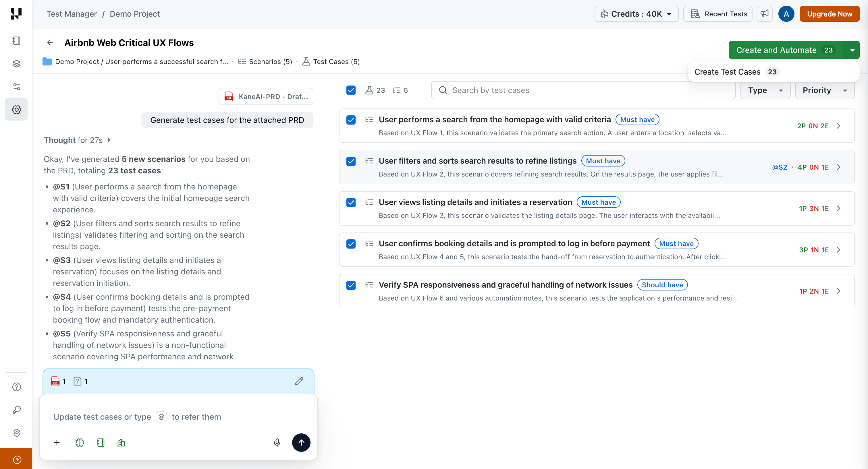
Task: Select the notebook icon in the chat toolbar
Action: pos(101,442)
